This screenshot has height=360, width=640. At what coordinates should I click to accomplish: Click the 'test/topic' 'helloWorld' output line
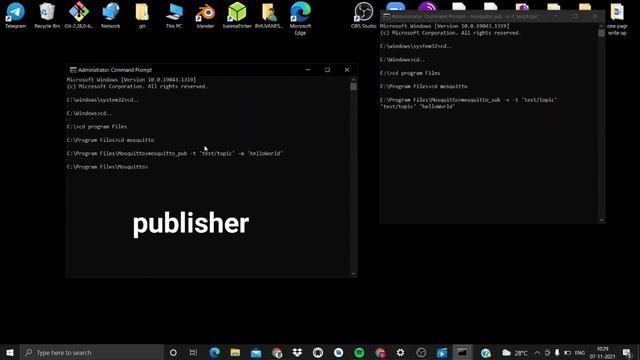coord(417,107)
